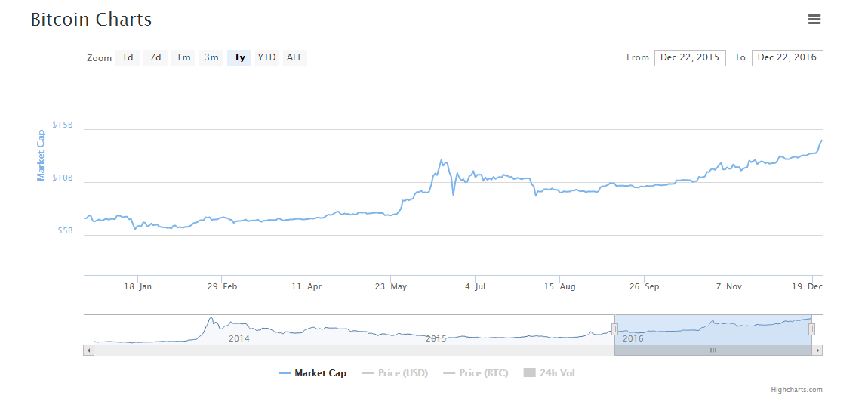Viewport: 868px width, 408px height.
Task: Click the 4. Jul axis date
Action: pyautogui.click(x=475, y=286)
